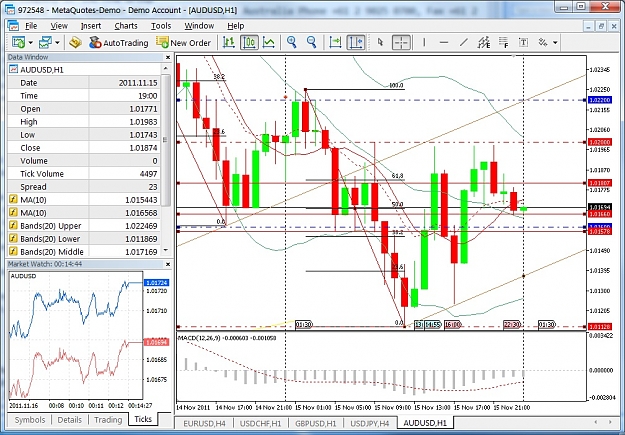The width and height of the screenshot is (625, 435).
Task: Open the View menu
Action: click(x=59, y=26)
